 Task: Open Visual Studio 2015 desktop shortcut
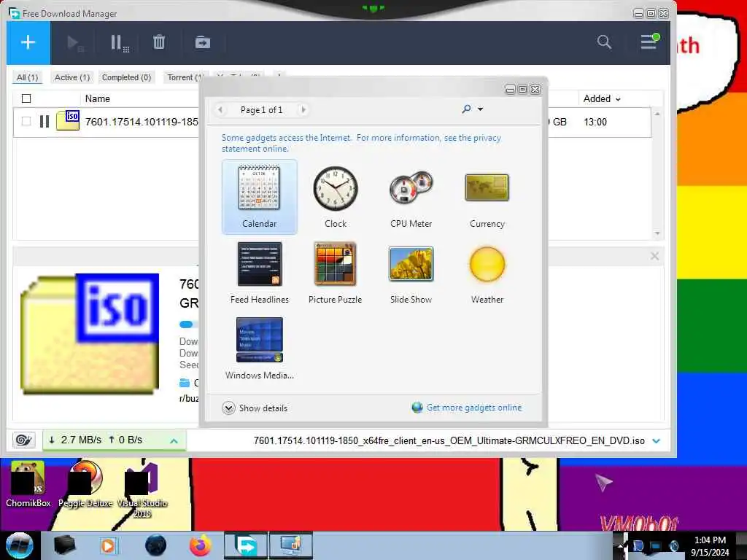point(142,489)
